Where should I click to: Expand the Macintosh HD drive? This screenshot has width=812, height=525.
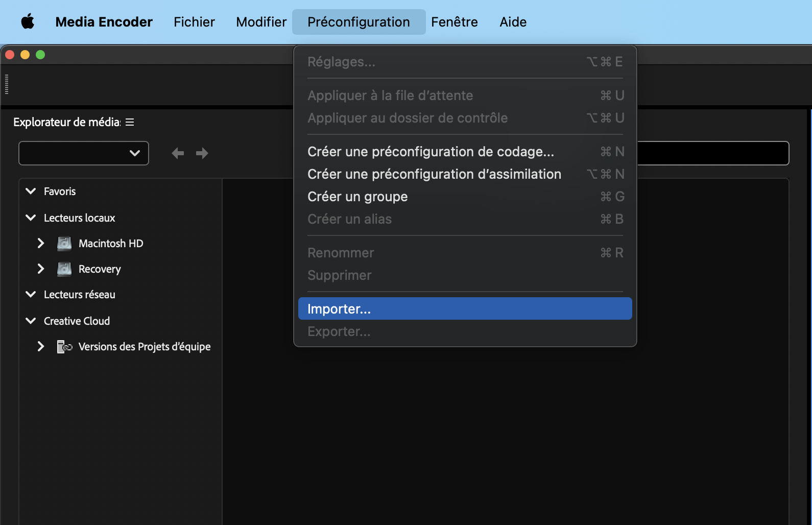(41, 243)
